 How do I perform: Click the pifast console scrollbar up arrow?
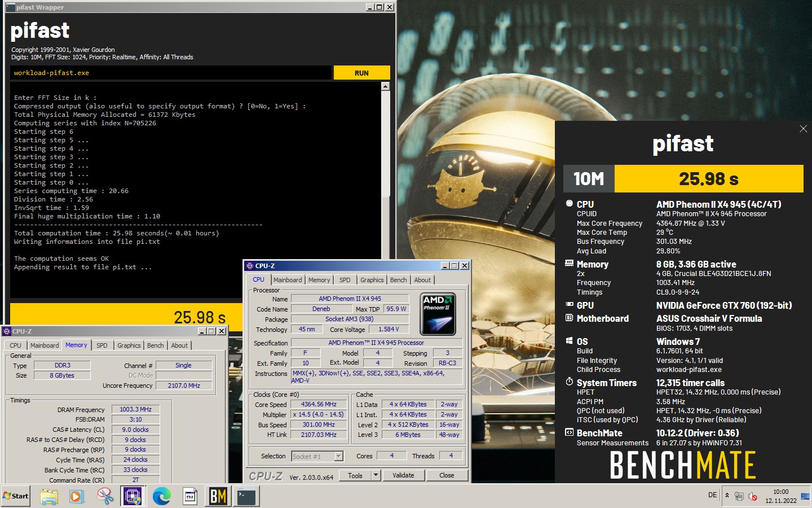click(385, 86)
